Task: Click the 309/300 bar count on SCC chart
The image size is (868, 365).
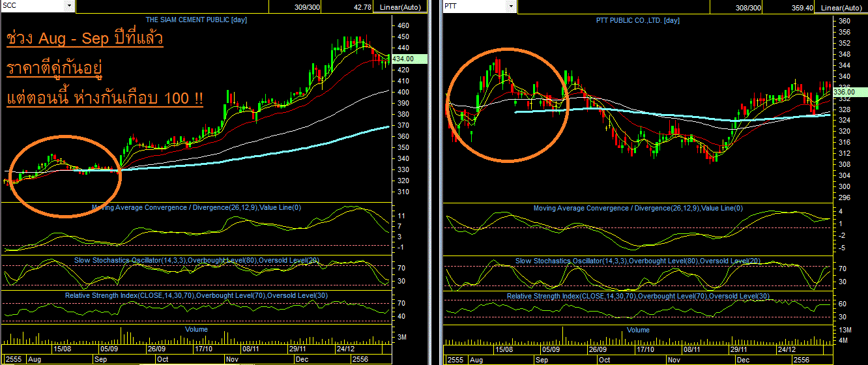Action: coord(308,7)
